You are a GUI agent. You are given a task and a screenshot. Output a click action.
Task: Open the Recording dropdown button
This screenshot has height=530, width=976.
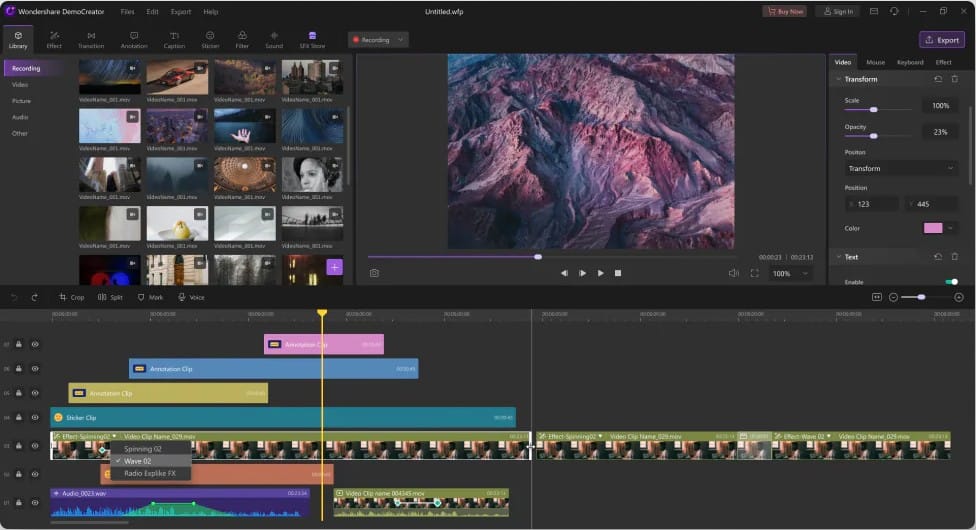click(x=378, y=40)
